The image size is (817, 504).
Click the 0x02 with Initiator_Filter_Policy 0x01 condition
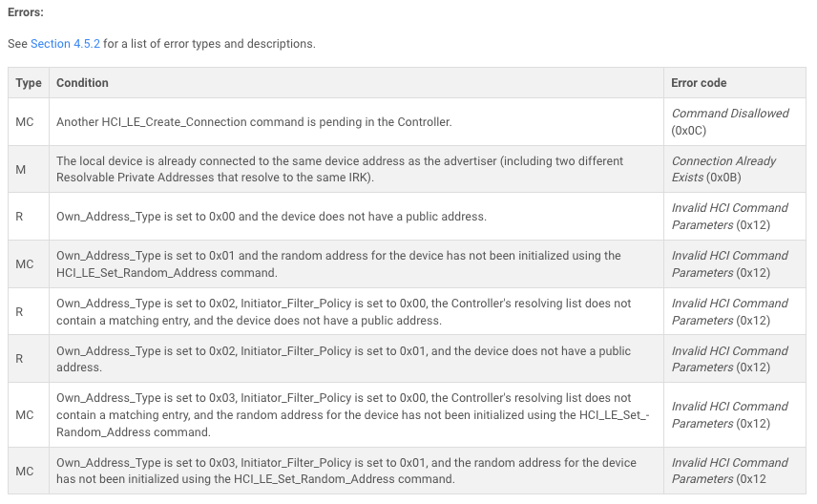click(344, 359)
